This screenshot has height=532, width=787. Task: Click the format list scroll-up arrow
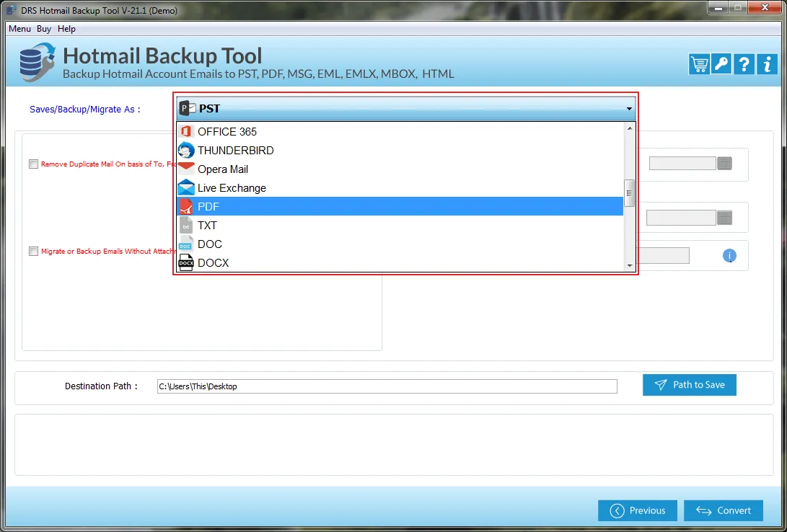630,128
